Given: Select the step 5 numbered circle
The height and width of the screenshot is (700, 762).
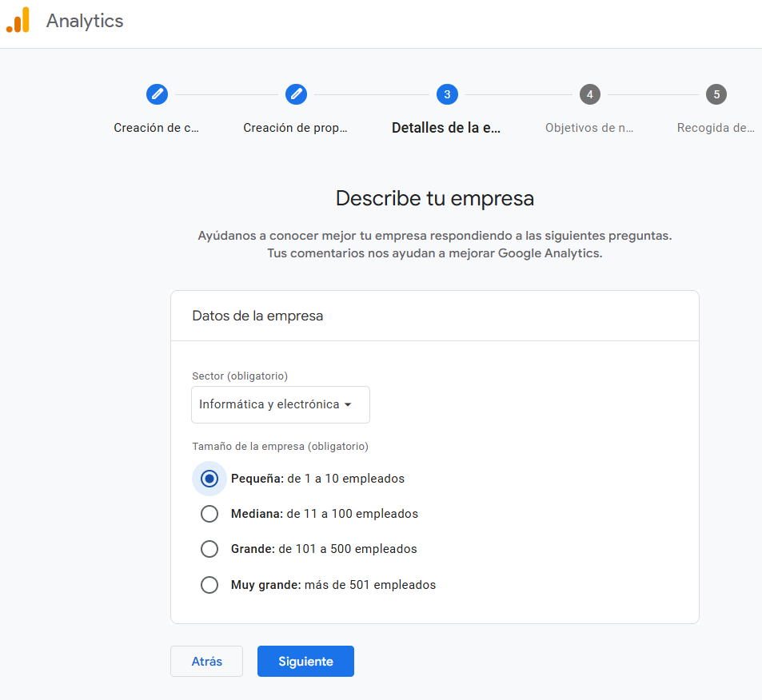Looking at the screenshot, I should pos(716,94).
